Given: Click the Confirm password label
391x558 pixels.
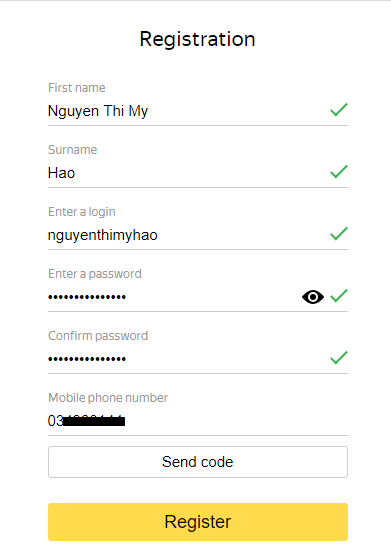Looking at the screenshot, I should tap(98, 336).
